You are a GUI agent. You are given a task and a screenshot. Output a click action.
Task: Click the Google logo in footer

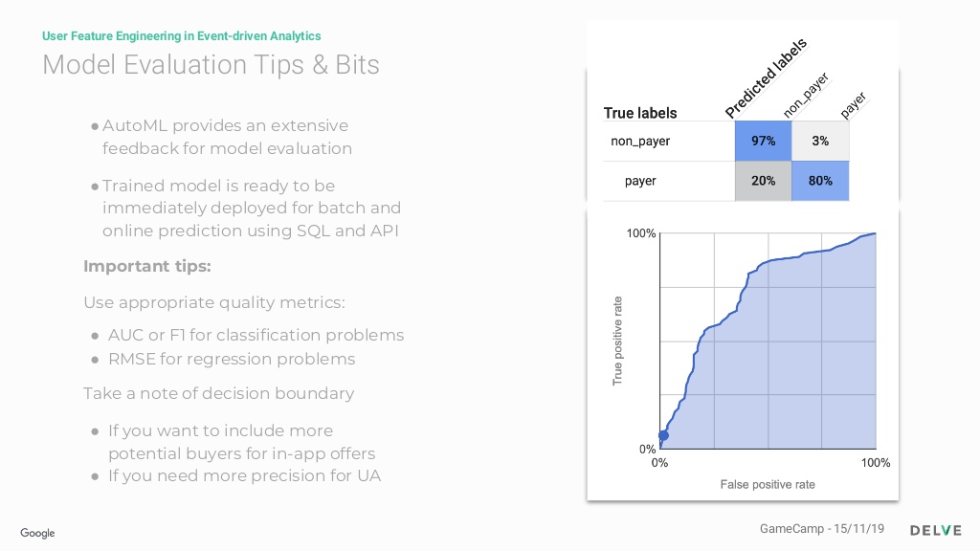point(37,533)
